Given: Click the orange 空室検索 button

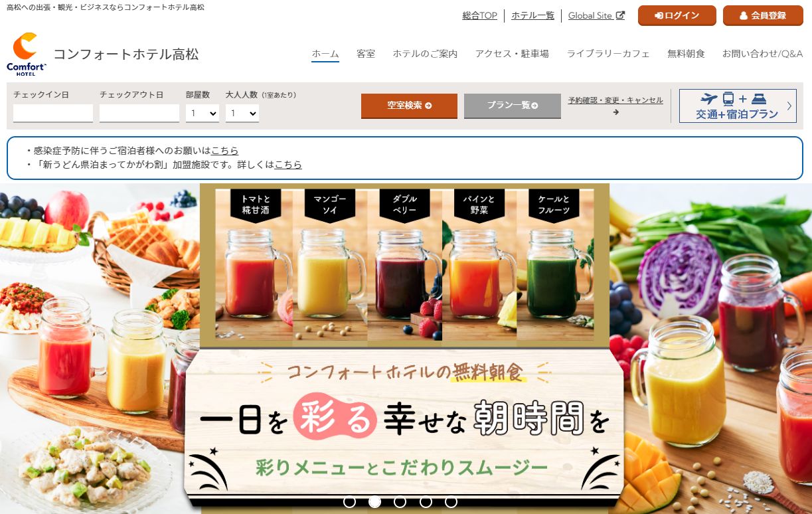Looking at the screenshot, I should (409, 106).
